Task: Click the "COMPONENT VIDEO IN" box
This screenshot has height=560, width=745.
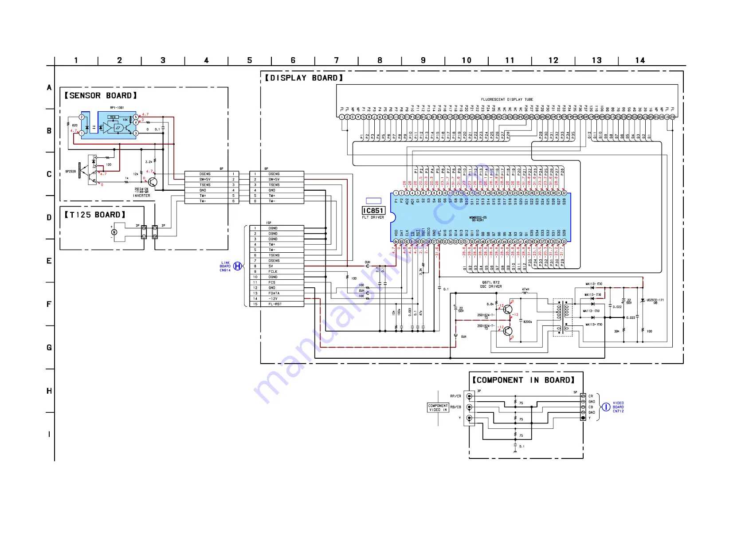Action: point(438,408)
